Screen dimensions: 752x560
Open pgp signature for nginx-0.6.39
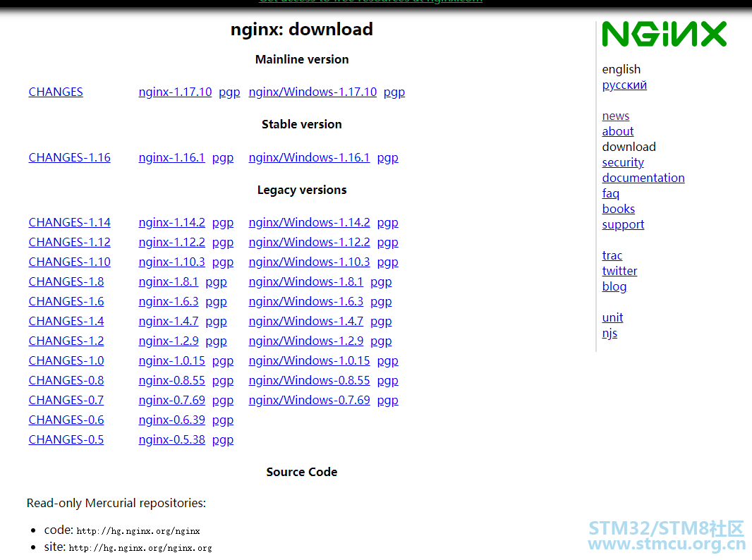pyautogui.click(x=223, y=420)
